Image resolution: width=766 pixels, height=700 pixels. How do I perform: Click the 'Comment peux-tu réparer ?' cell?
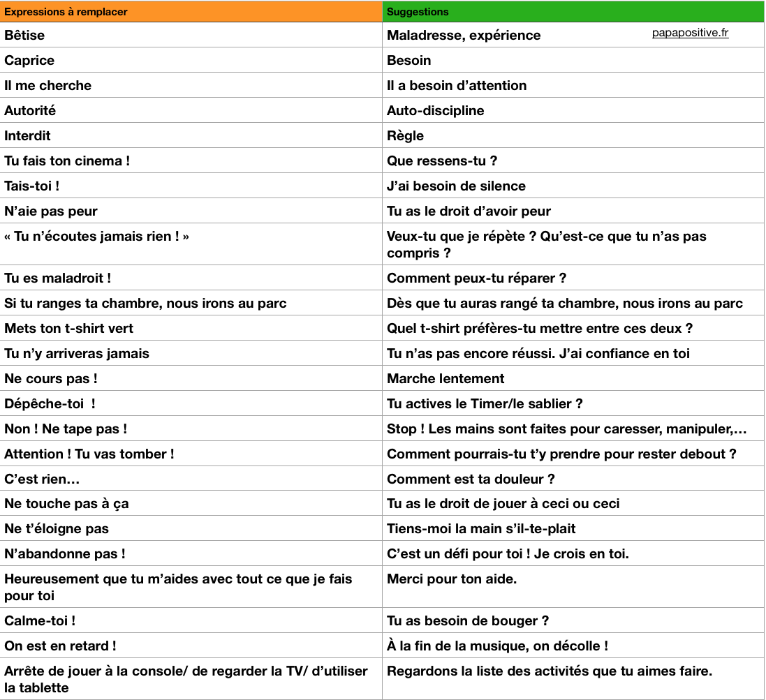point(476,278)
